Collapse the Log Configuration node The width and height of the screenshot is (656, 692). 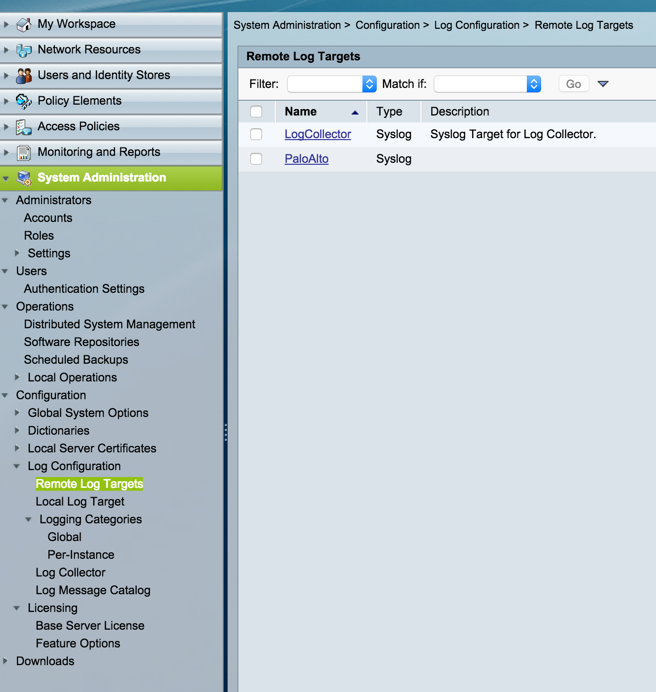pos(17,466)
